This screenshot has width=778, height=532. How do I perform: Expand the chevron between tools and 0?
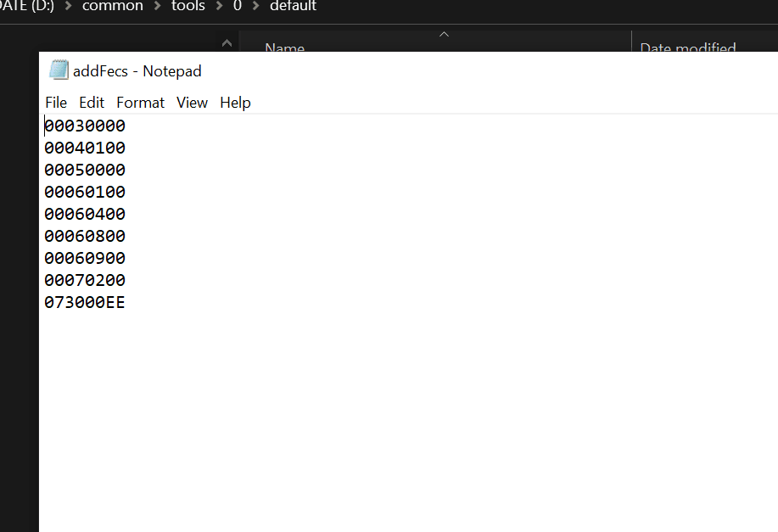(219, 7)
